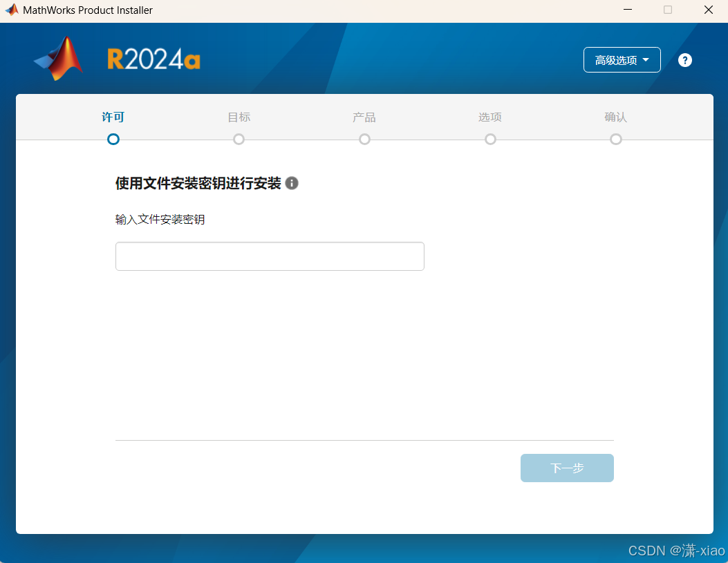Image resolution: width=728 pixels, height=563 pixels.
Task: Click the step circle under 许可
Action: coord(113,139)
